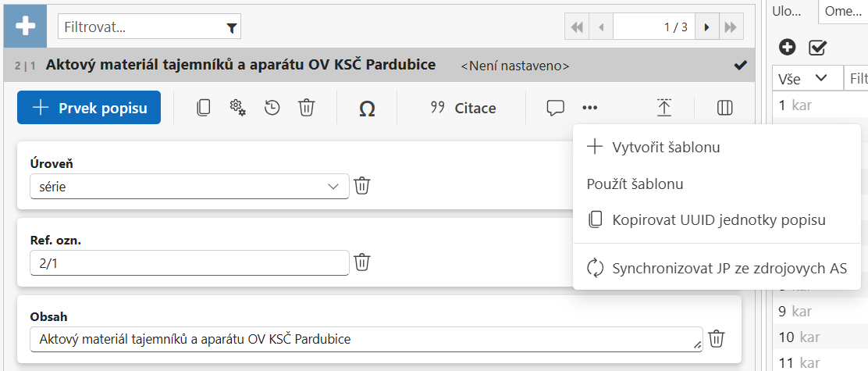Click the large plus add button
868x371 pixels.
click(x=26, y=27)
